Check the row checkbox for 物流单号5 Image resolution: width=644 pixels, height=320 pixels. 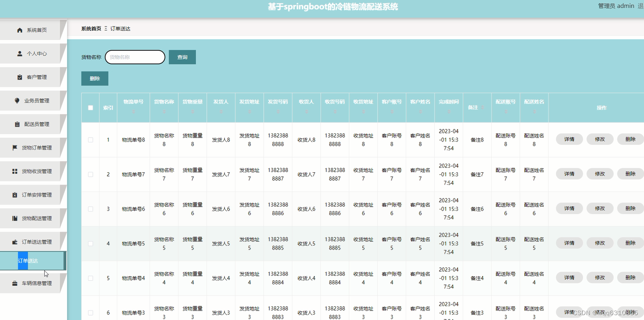[90, 243]
